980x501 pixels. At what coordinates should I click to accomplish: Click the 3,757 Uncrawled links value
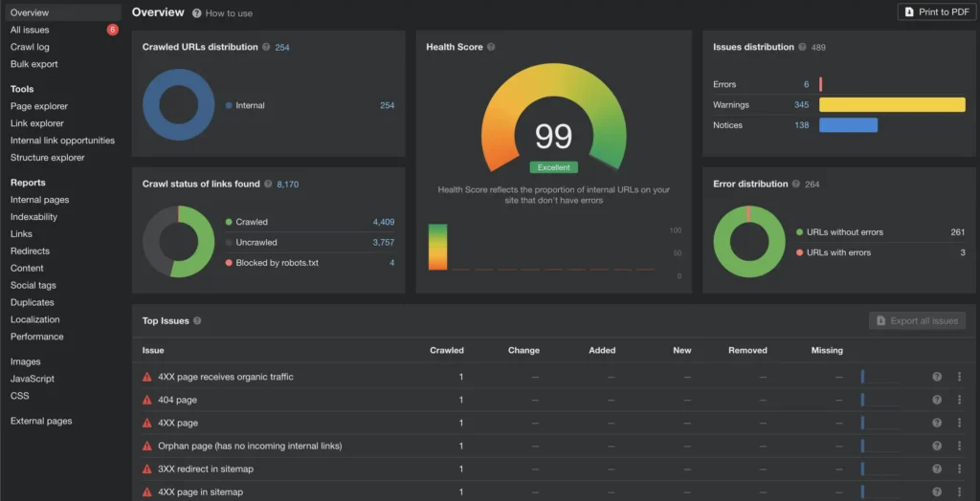pos(384,243)
